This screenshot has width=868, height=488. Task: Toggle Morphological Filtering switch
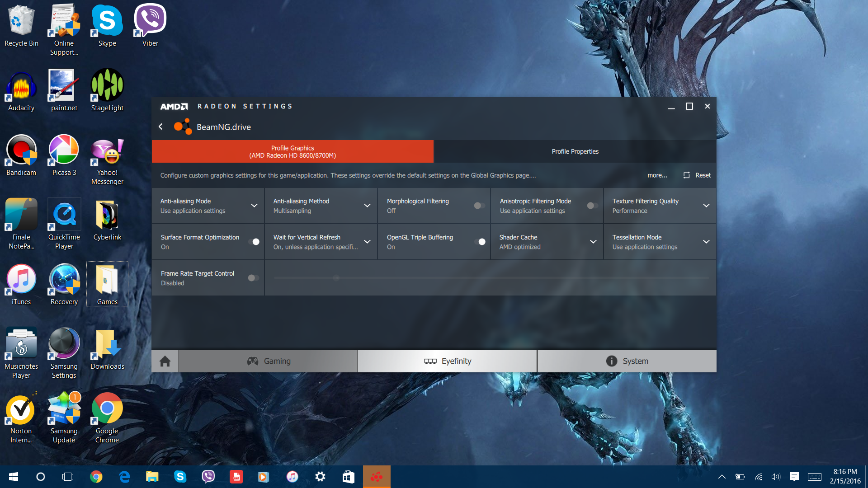(479, 206)
